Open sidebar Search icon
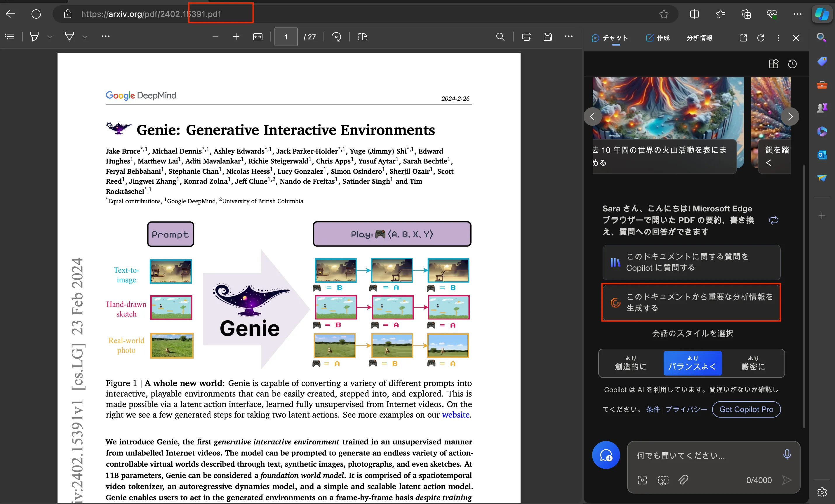 822,37
